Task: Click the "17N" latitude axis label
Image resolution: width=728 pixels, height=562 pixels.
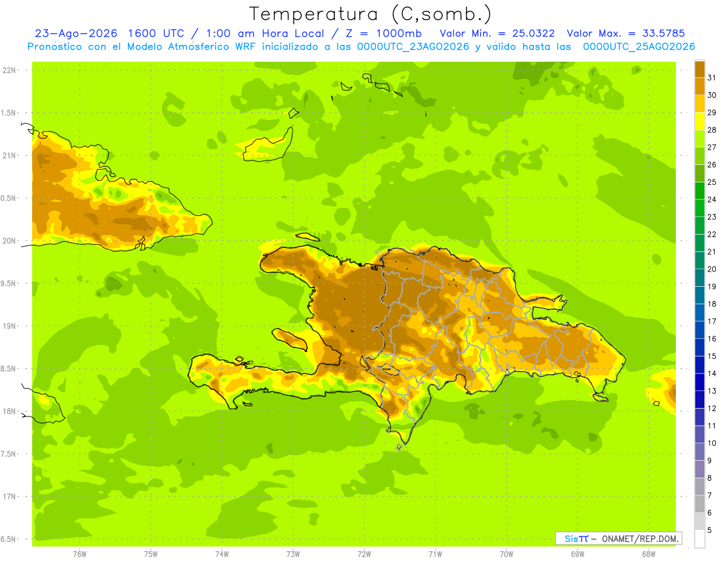Action: tap(10, 497)
